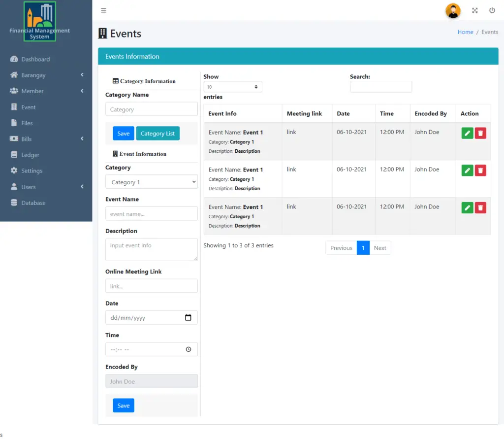Click the power/logout icon
This screenshot has height=439, width=504.
point(492,10)
